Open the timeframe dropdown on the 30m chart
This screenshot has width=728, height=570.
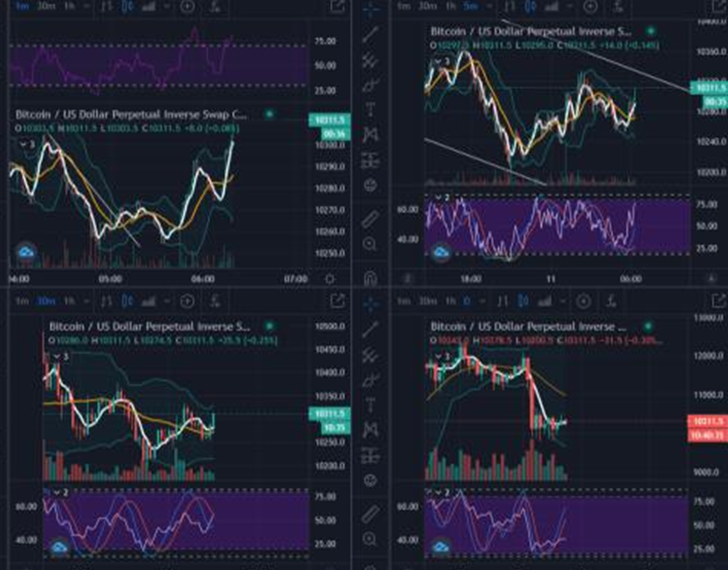click(x=86, y=302)
